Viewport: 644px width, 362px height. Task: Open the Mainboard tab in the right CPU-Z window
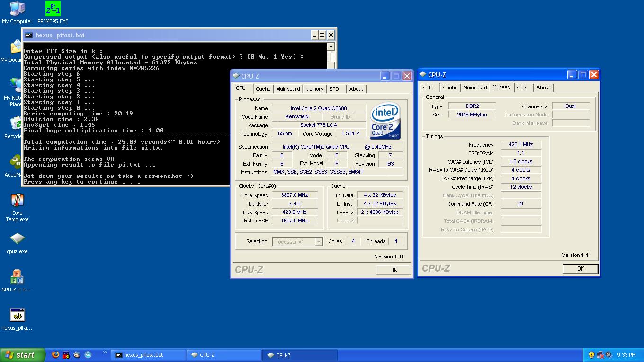click(x=475, y=88)
